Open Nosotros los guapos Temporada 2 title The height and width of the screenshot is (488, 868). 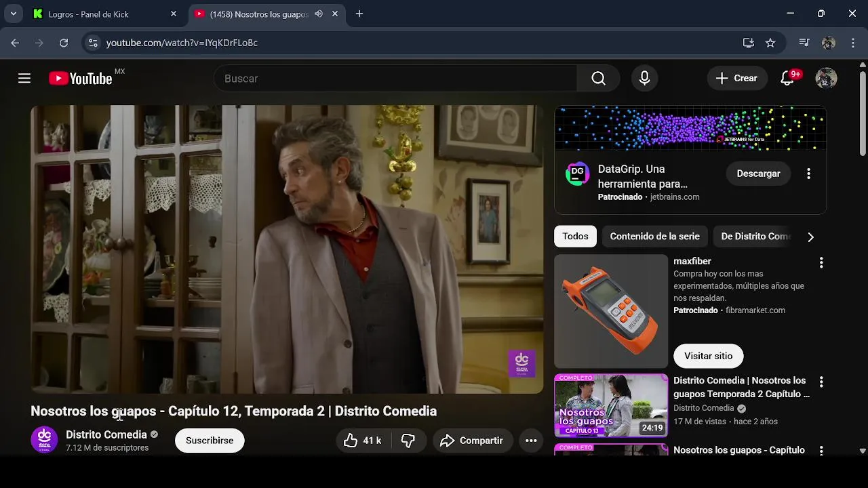(x=741, y=387)
